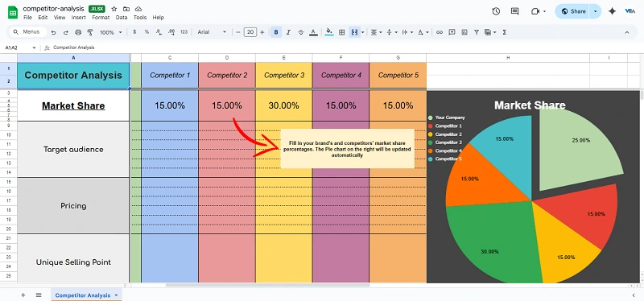Collapse the toolbar header with chevron
The height and width of the screenshot is (301, 644).
(x=627, y=32)
